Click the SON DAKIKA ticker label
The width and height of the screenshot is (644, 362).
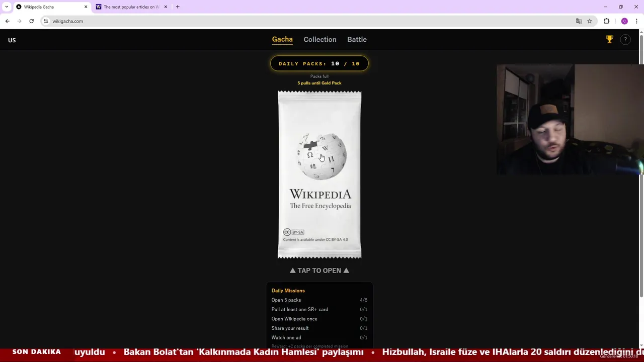click(36, 352)
